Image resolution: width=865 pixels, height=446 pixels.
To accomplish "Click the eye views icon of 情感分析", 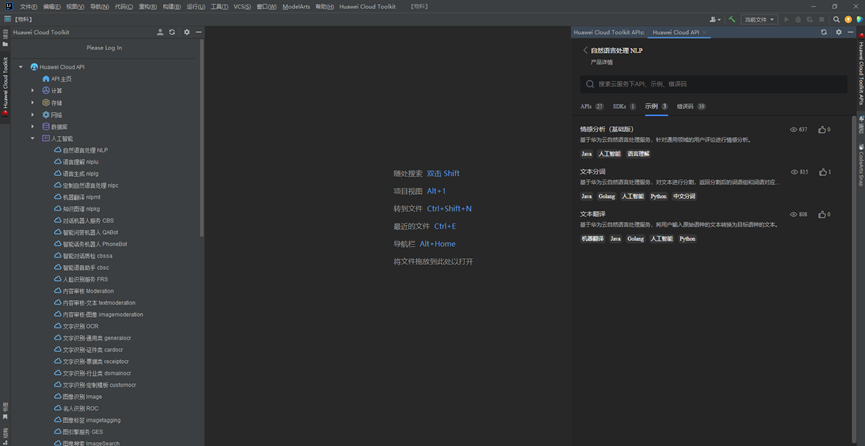I will (x=794, y=130).
